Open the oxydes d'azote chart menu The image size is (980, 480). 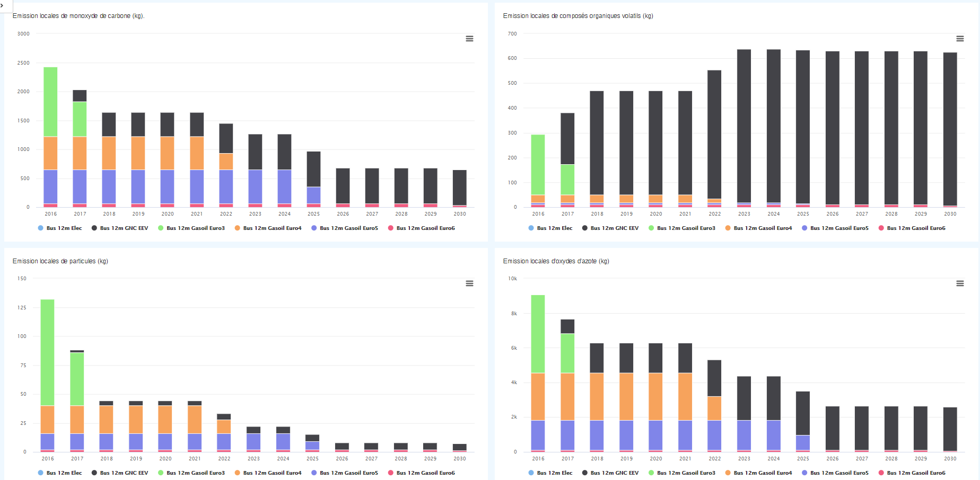pos(960,283)
